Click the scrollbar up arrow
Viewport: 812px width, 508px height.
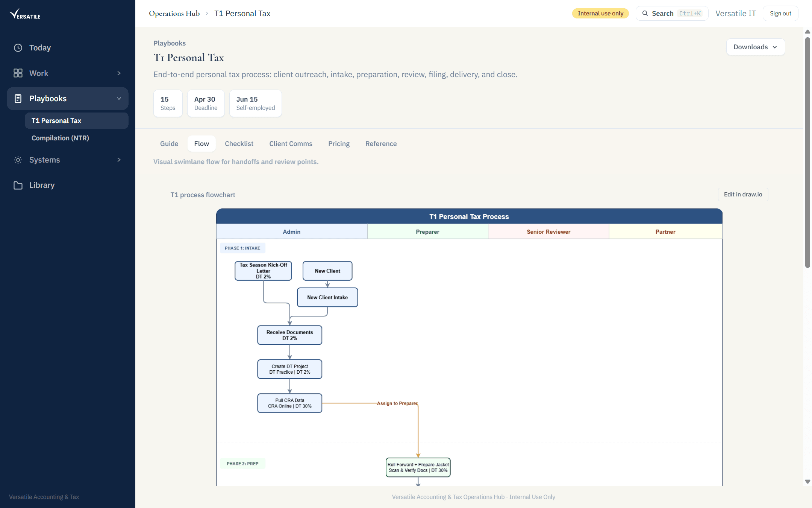click(807, 32)
